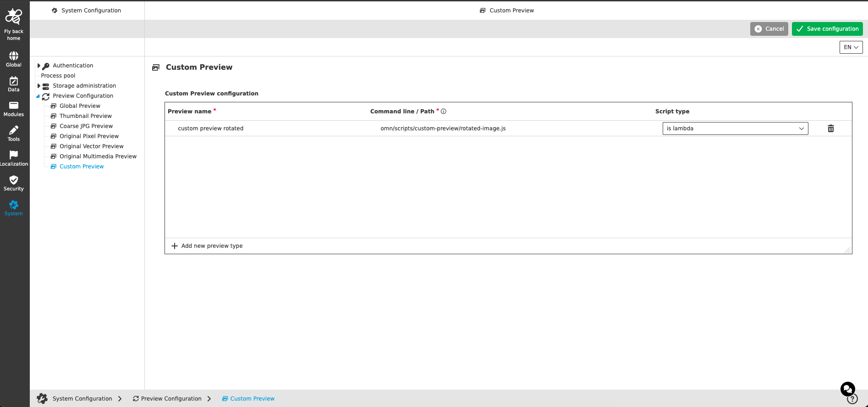This screenshot has width=868, height=407.
Task: Select Original Multimedia Preview in the tree
Action: tap(98, 156)
